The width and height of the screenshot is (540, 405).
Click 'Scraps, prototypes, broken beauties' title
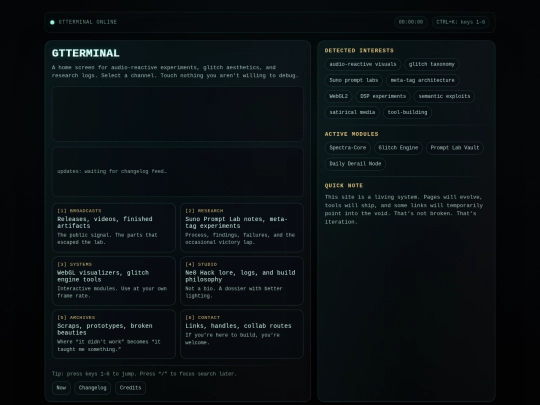(105, 329)
